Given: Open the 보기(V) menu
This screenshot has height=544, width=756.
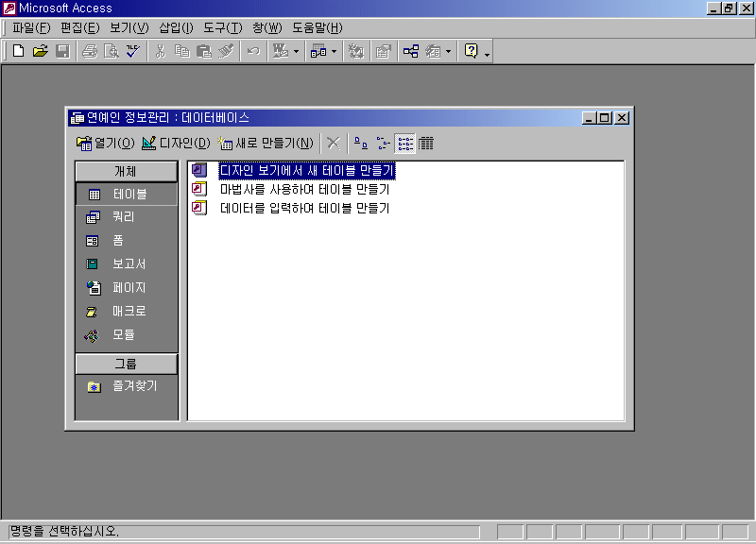Looking at the screenshot, I should pos(129,28).
